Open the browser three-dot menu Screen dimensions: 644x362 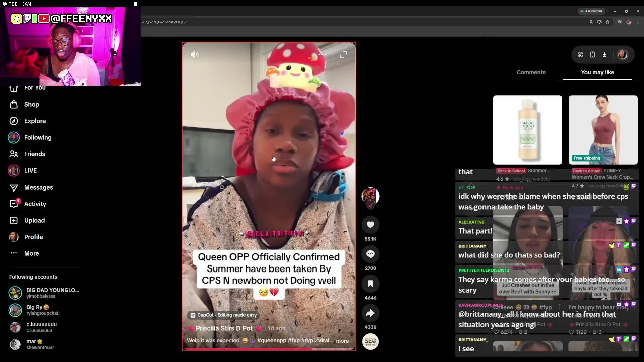point(638,22)
